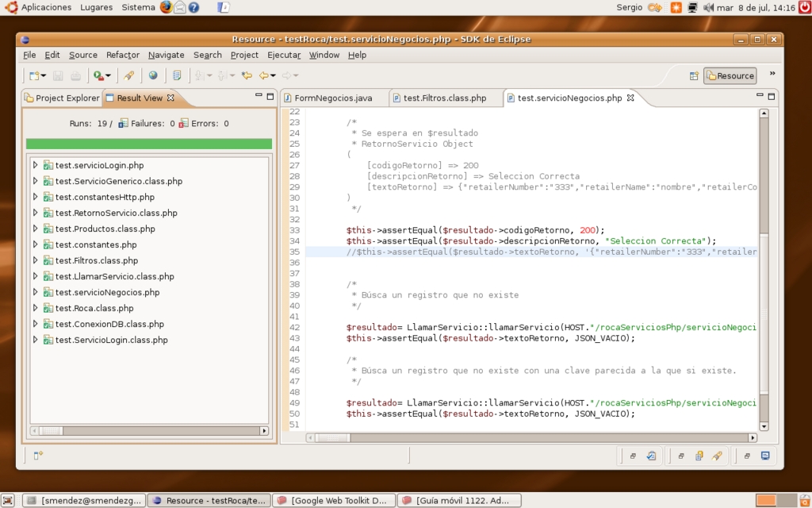
Task: Expand the test.servicioLogin.php tree node
Action: click(35, 165)
